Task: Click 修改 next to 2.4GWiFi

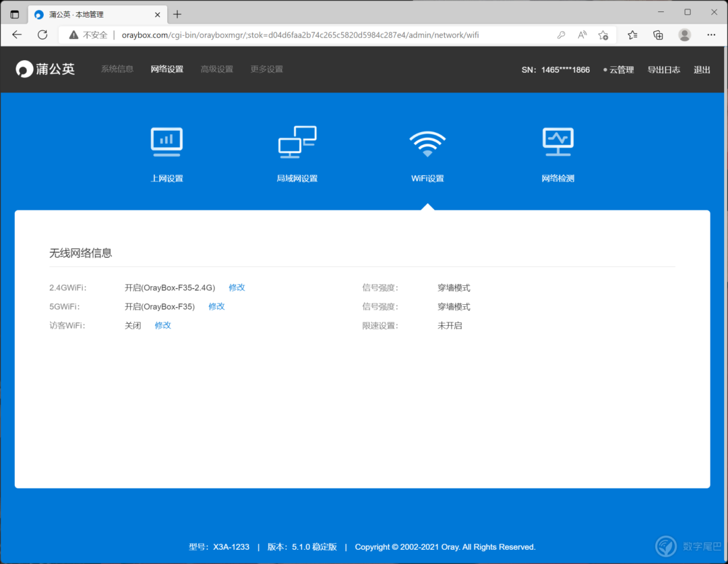Action: (x=237, y=287)
